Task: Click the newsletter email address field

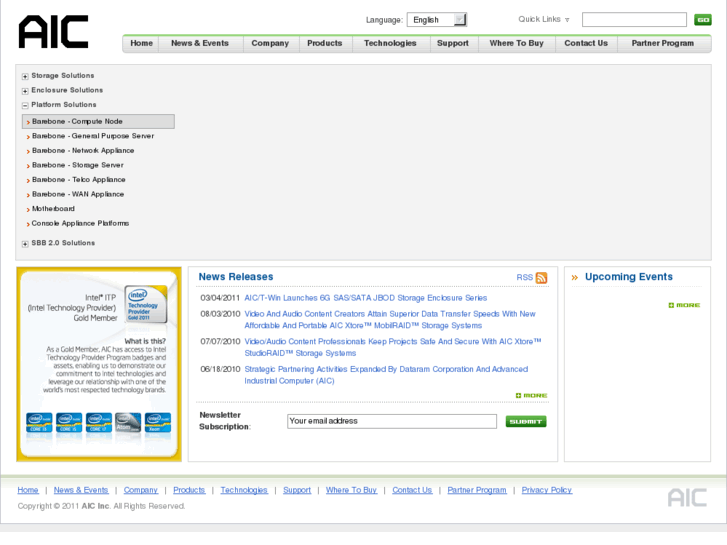Action: tap(391, 422)
